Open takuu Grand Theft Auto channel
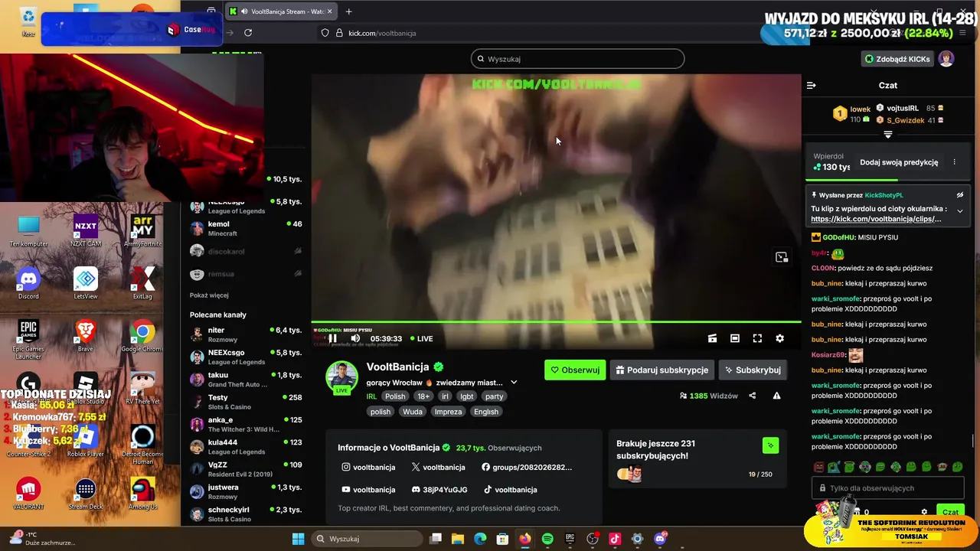This screenshot has height=551, width=980. point(246,380)
